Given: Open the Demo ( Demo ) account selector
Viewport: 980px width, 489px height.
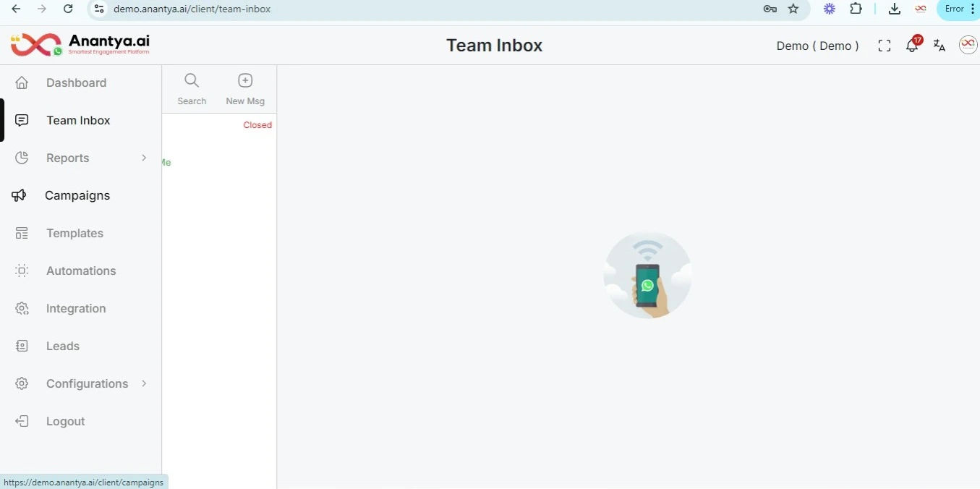Looking at the screenshot, I should point(817,46).
